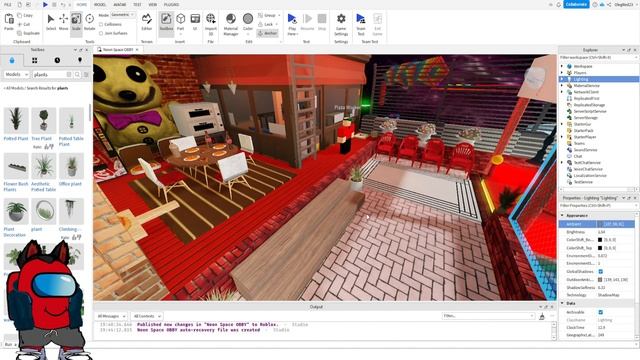Click the OutdoorAmbient color swatch
The width and height of the screenshot is (640, 360).
pyautogui.click(x=600, y=280)
